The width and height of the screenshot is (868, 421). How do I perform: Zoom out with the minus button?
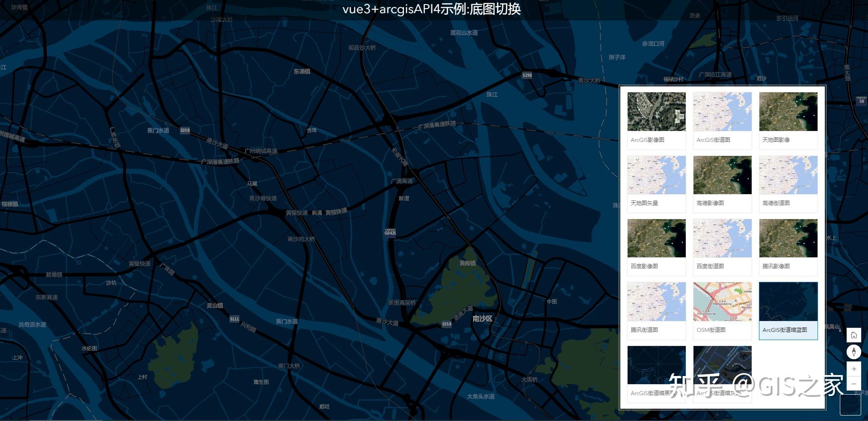coord(854,384)
